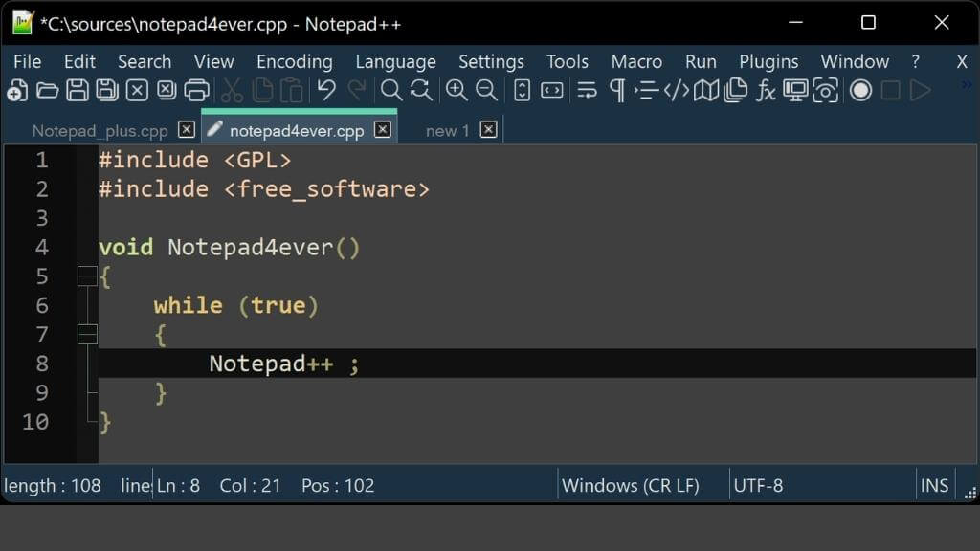Switch to the Notepad_plus.cpp tab
The height and width of the screenshot is (551, 980).
tap(100, 131)
